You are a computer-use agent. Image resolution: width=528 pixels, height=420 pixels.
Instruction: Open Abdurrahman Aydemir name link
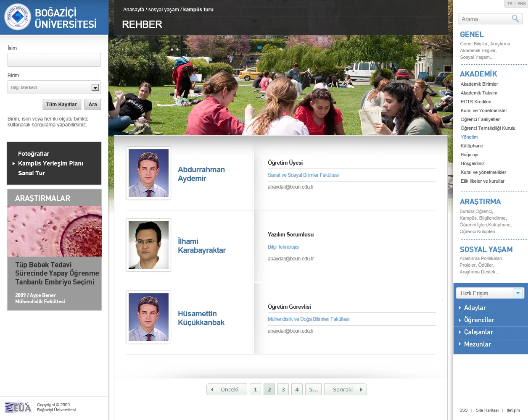click(x=201, y=174)
